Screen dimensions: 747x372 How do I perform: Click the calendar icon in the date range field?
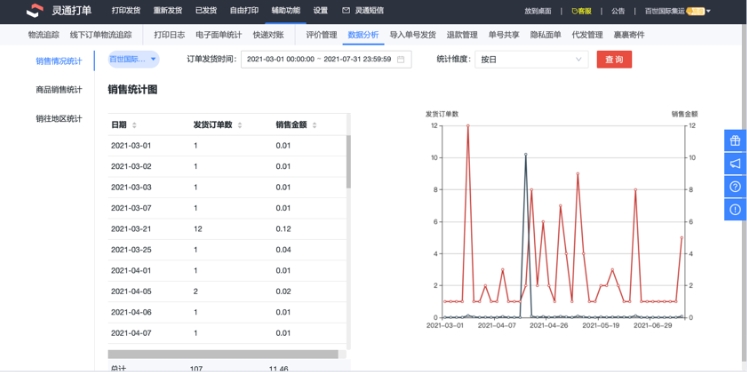click(x=401, y=60)
